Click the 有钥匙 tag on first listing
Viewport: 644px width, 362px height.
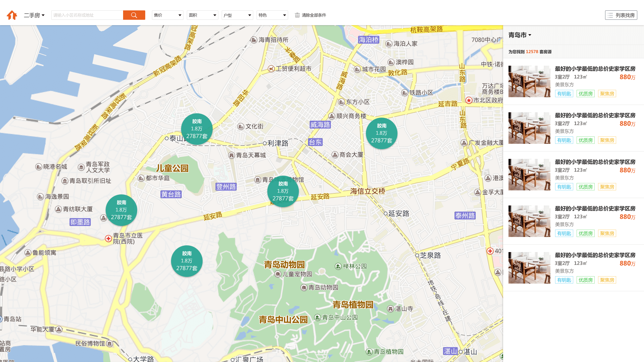click(x=564, y=94)
